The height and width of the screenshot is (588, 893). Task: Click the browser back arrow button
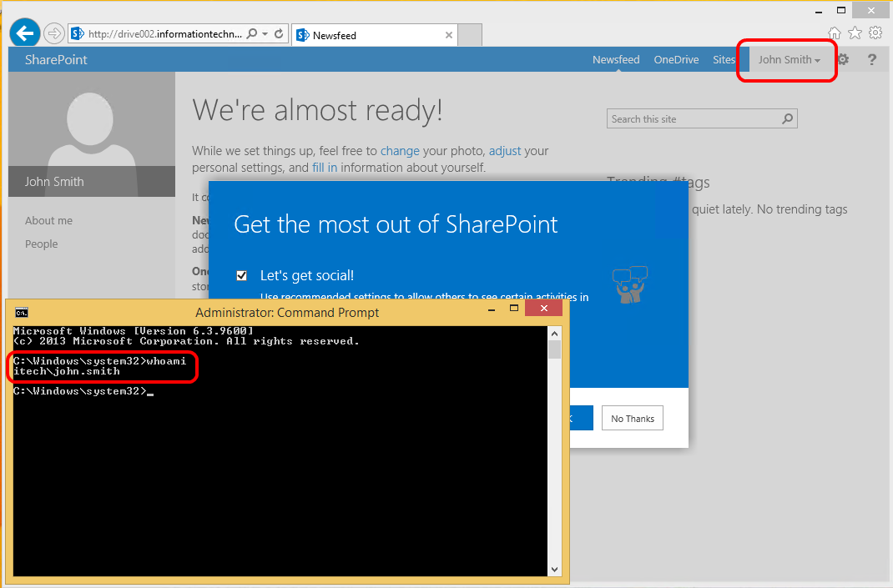[x=24, y=33]
